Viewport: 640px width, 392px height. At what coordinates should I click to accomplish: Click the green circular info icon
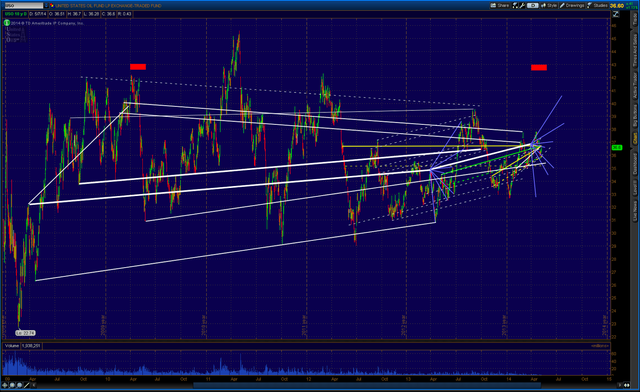click(7, 23)
